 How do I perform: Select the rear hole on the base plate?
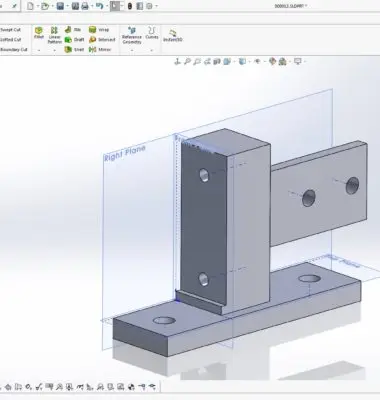pyautogui.click(x=309, y=278)
